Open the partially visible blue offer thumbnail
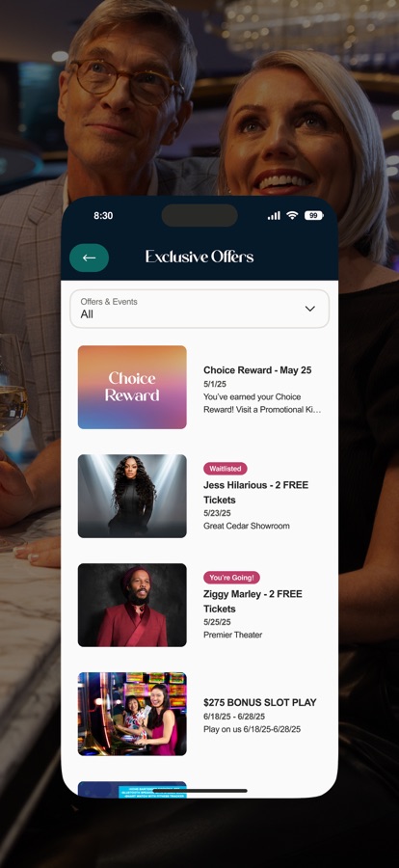Image resolution: width=399 pixels, height=868 pixels. tap(132, 789)
